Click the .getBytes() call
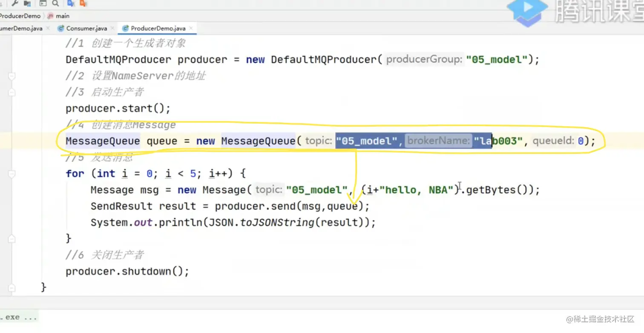The height and width of the screenshot is (333, 644). point(497,190)
